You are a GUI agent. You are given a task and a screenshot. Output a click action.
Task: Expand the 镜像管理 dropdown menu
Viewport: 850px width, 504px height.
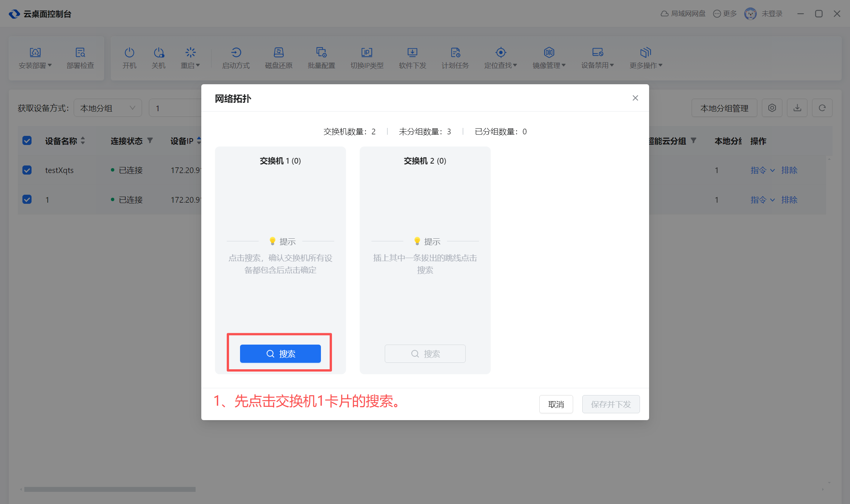[x=549, y=58]
